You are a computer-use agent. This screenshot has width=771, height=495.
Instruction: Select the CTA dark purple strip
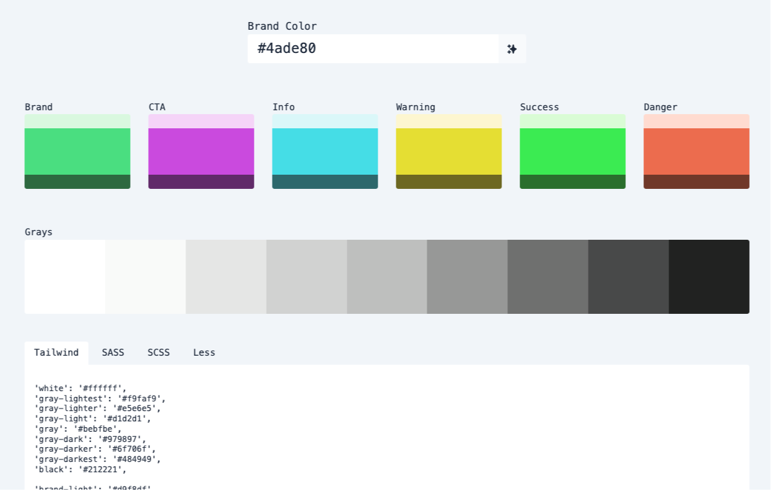click(x=201, y=181)
